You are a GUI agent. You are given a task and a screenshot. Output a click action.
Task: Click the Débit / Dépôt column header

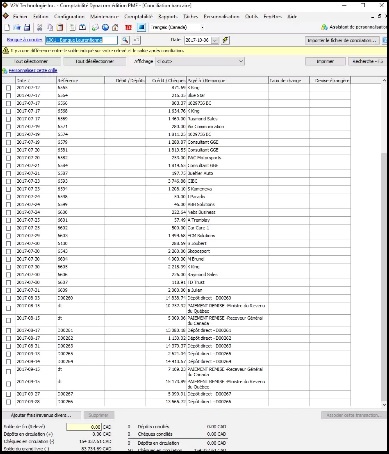pos(125,80)
